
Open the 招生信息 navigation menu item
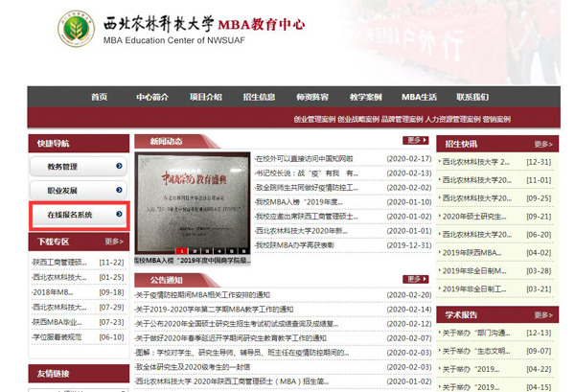259,97
